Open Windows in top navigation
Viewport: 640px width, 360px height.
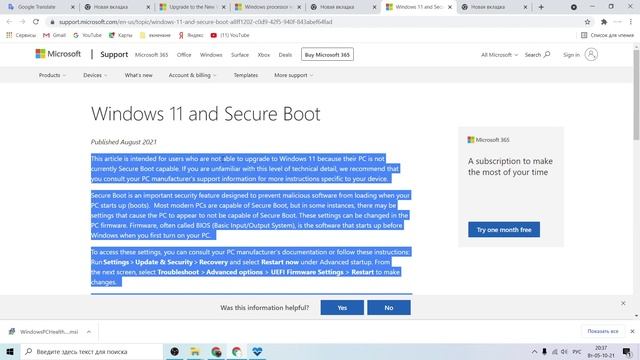pos(211,55)
